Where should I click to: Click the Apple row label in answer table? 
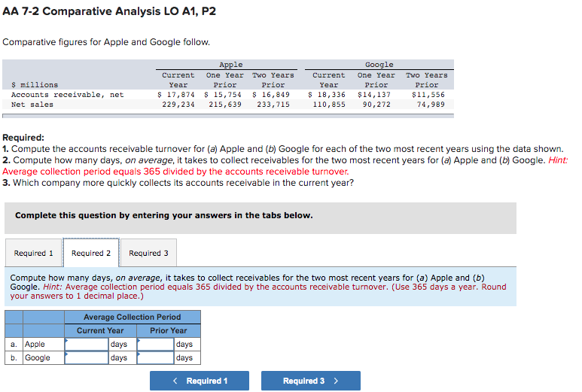tap(35, 344)
